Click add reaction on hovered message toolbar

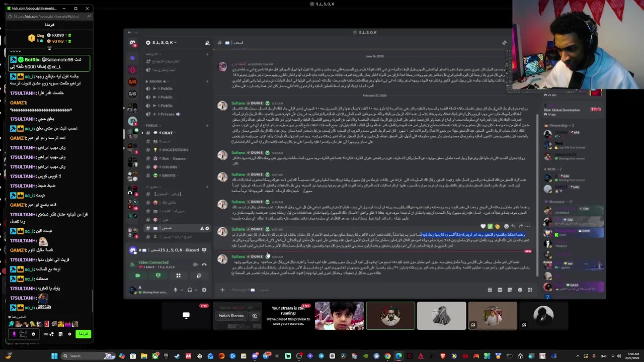click(506, 226)
